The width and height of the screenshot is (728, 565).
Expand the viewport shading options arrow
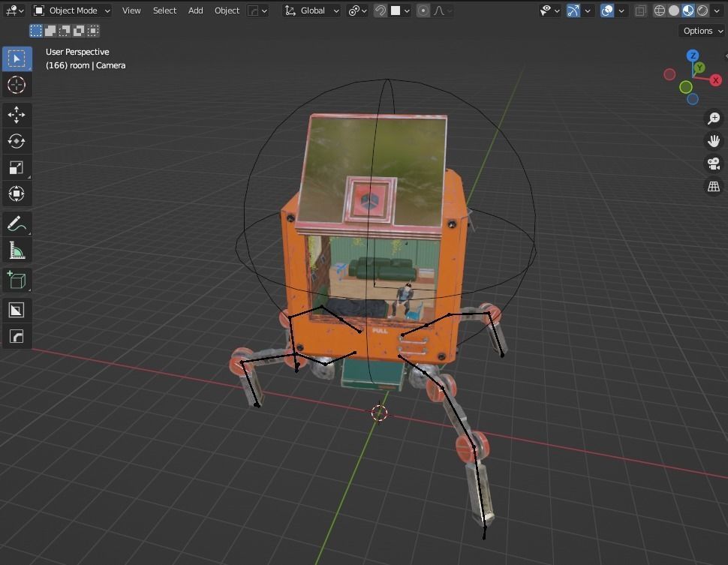pos(717,11)
